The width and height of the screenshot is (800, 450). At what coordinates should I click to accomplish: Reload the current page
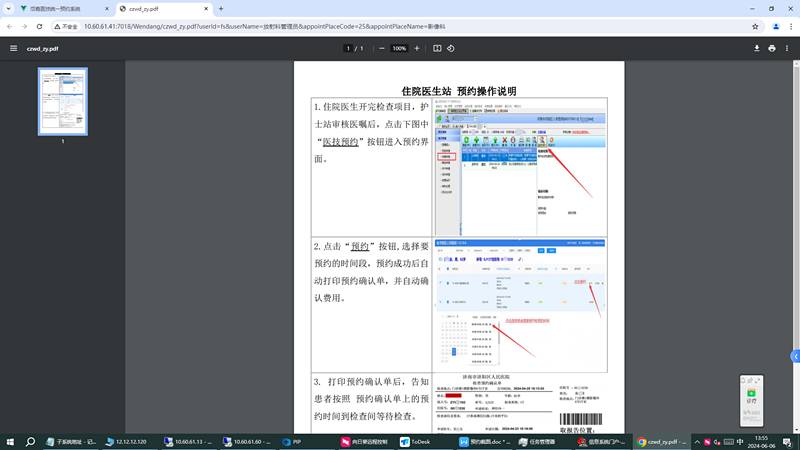[45, 27]
